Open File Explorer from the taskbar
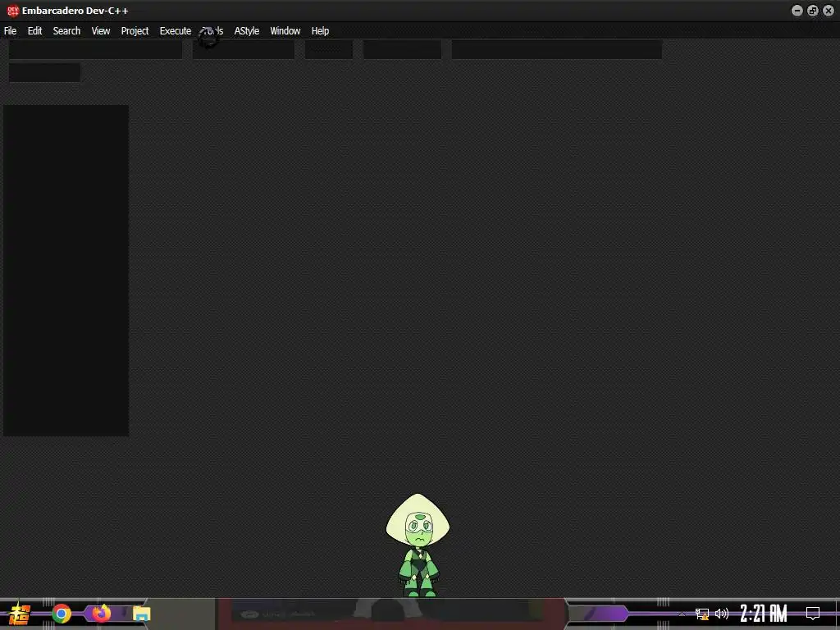Viewport: 840px width, 630px height. tap(141, 614)
